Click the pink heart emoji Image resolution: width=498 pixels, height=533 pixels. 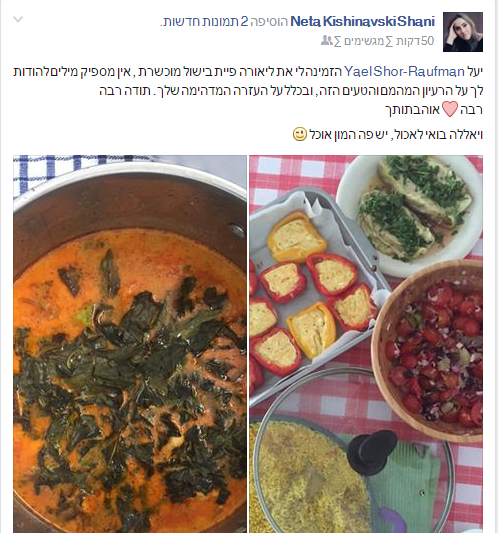click(450, 109)
